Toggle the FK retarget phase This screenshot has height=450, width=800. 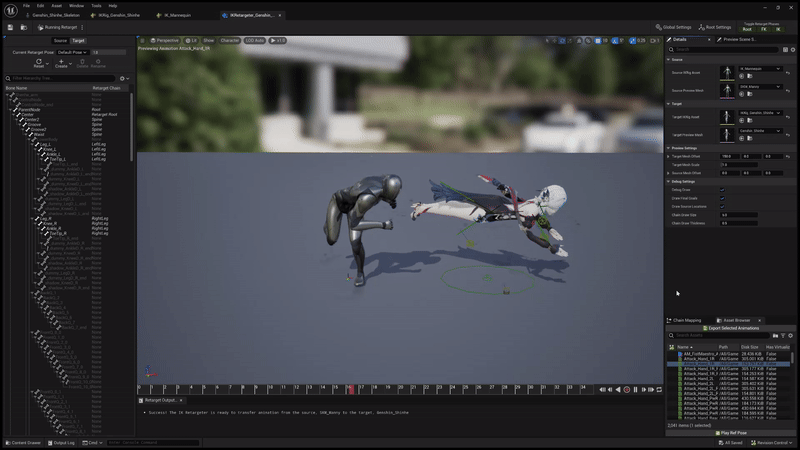click(763, 29)
